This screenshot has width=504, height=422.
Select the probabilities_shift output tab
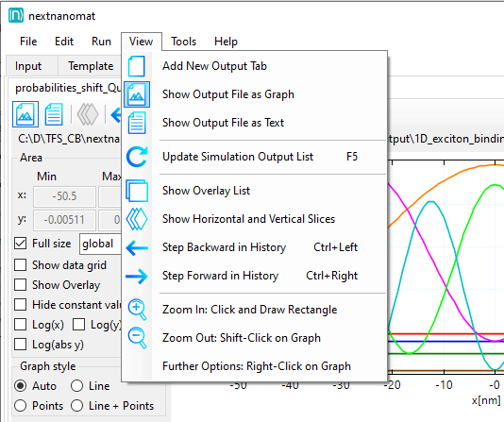tap(69, 88)
